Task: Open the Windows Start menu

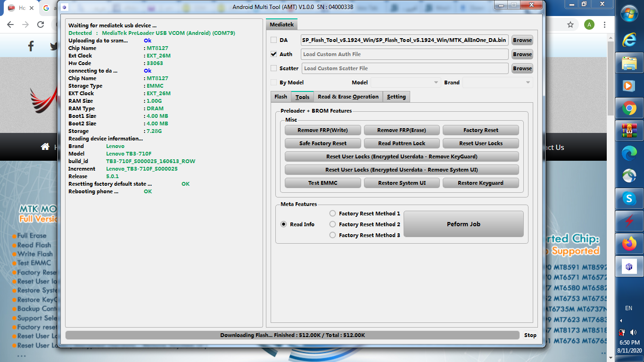Action: point(629,14)
